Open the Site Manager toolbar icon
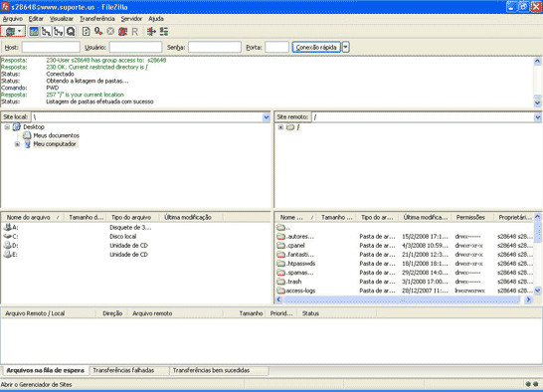 (10, 32)
